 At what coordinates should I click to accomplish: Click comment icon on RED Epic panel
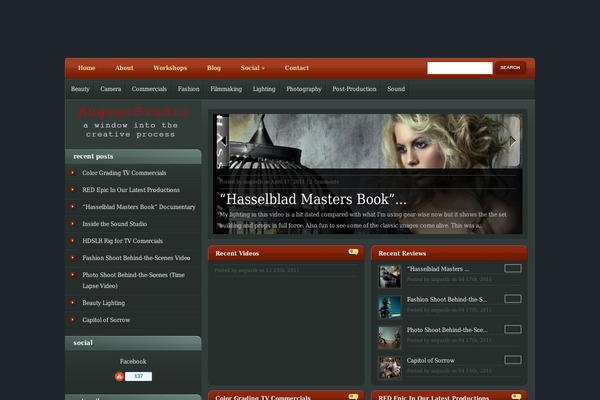[516, 397]
